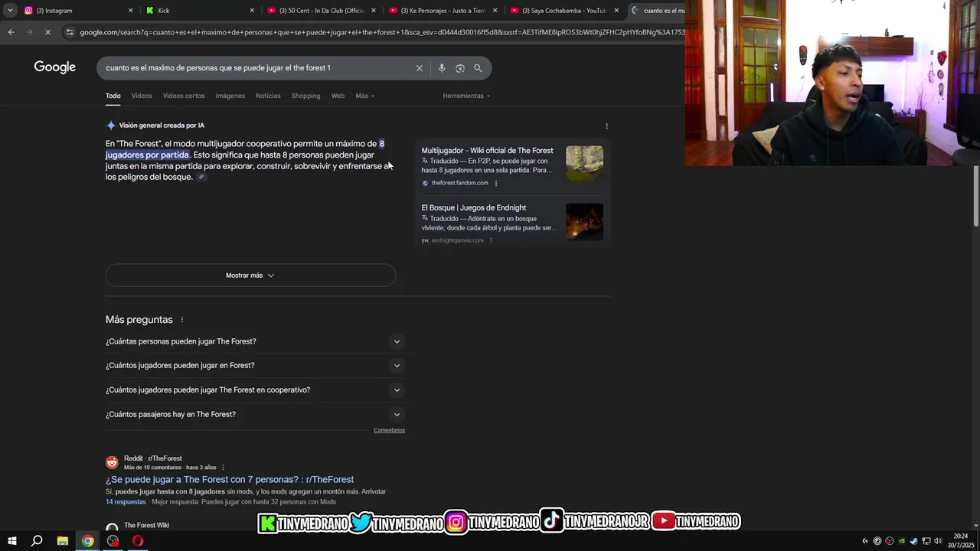Switch to Saya Cochabamba YouTube tab
The width and height of the screenshot is (980, 551).
564,11
